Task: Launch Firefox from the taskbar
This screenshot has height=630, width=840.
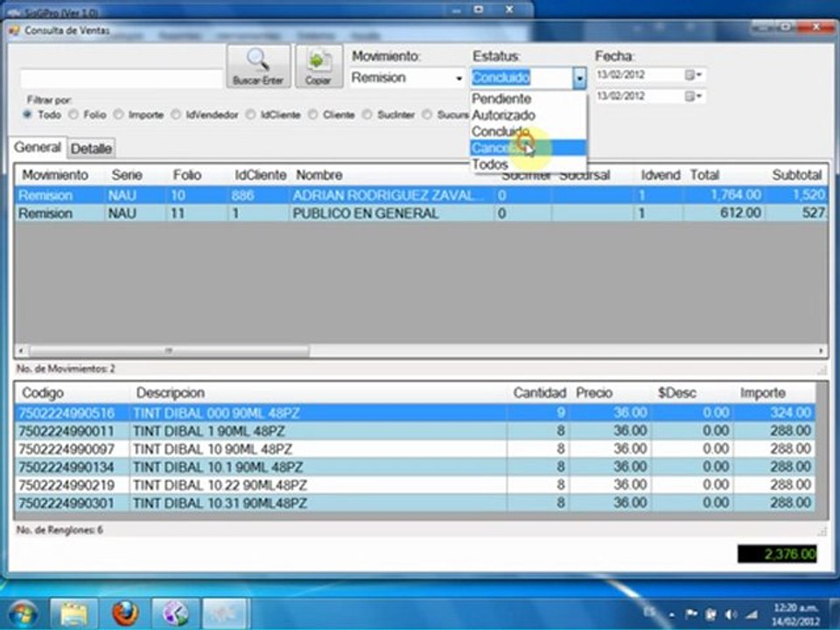Action: tap(125, 614)
